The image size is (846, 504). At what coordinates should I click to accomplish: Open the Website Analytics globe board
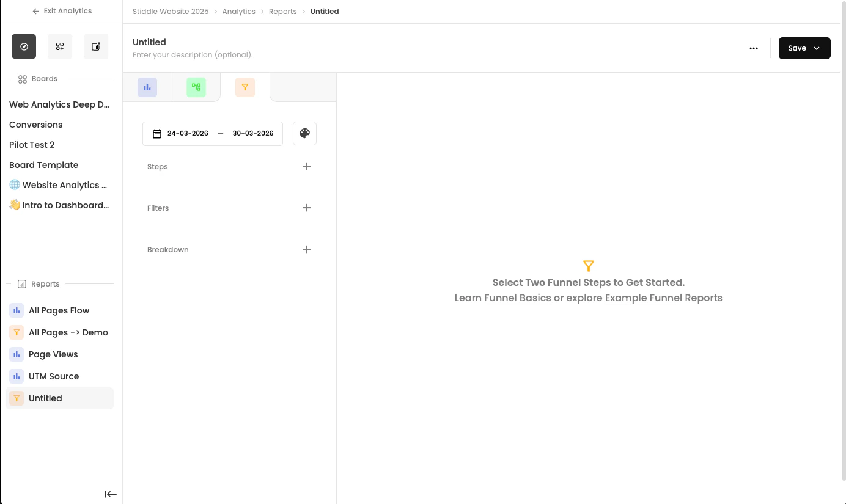coord(59,185)
